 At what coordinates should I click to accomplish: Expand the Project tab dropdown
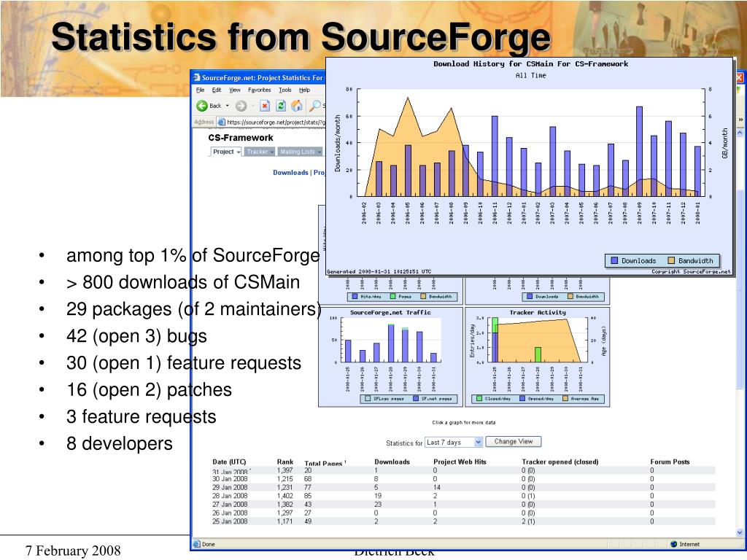(239, 152)
